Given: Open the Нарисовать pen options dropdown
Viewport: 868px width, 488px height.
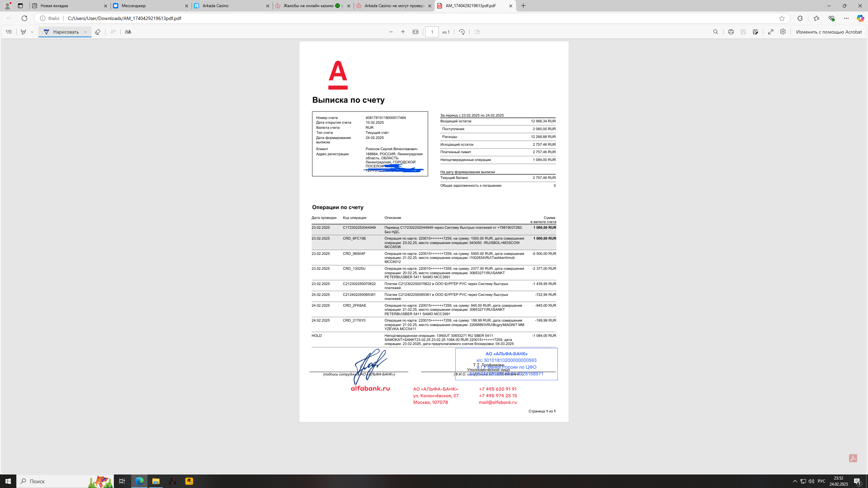Looking at the screenshot, I should click(x=86, y=32).
